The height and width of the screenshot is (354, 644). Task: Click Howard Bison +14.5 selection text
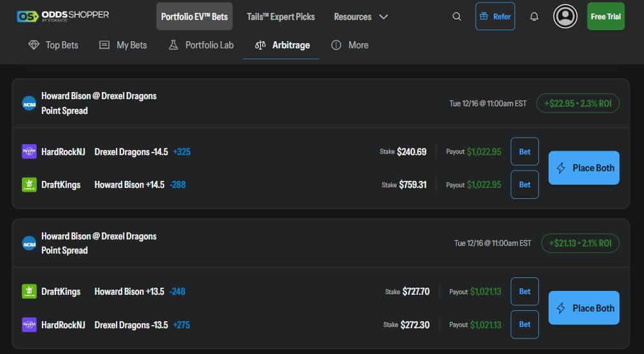pyautogui.click(x=129, y=185)
